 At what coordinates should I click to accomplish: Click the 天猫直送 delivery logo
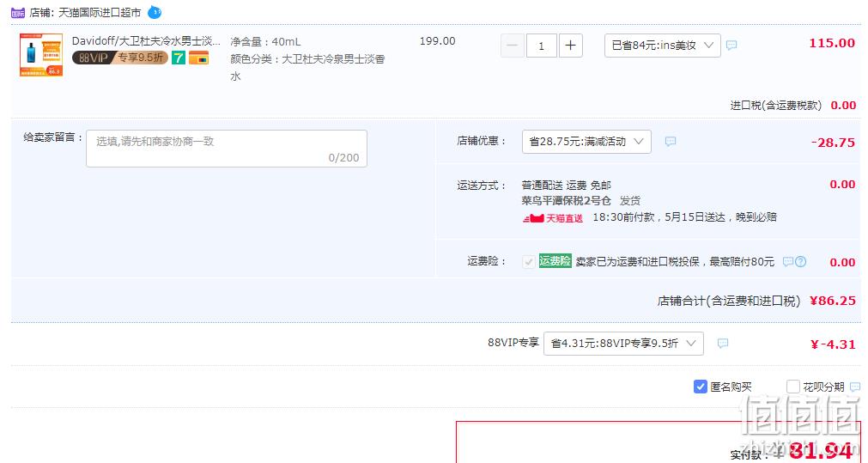pyautogui.click(x=552, y=217)
